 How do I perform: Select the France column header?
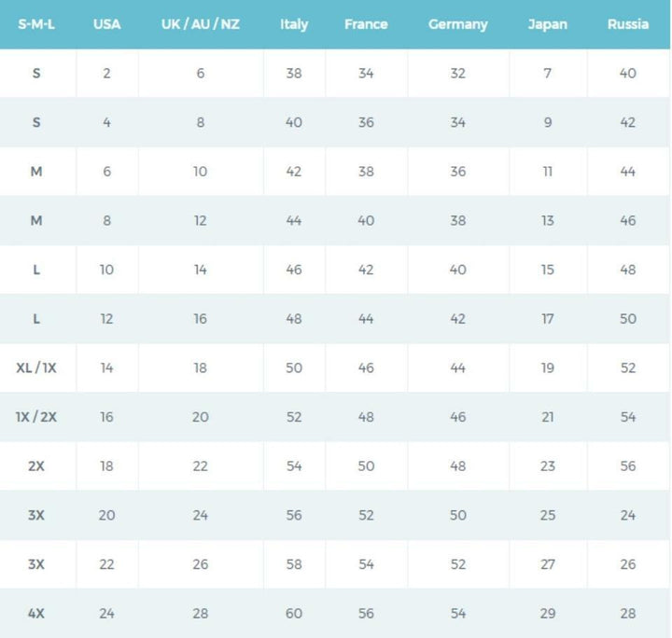pyautogui.click(x=366, y=24)
